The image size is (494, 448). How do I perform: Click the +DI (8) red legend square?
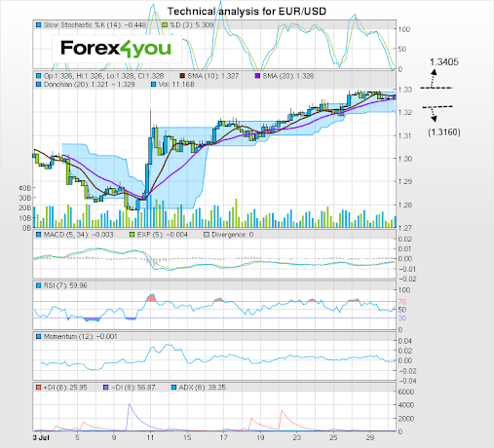tap(39, 388)
